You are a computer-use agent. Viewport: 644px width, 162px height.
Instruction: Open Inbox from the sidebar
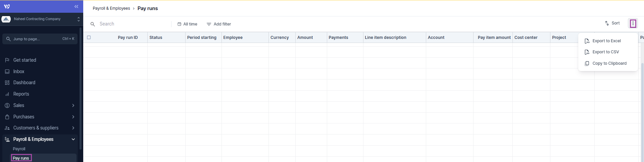click(19, 71)
